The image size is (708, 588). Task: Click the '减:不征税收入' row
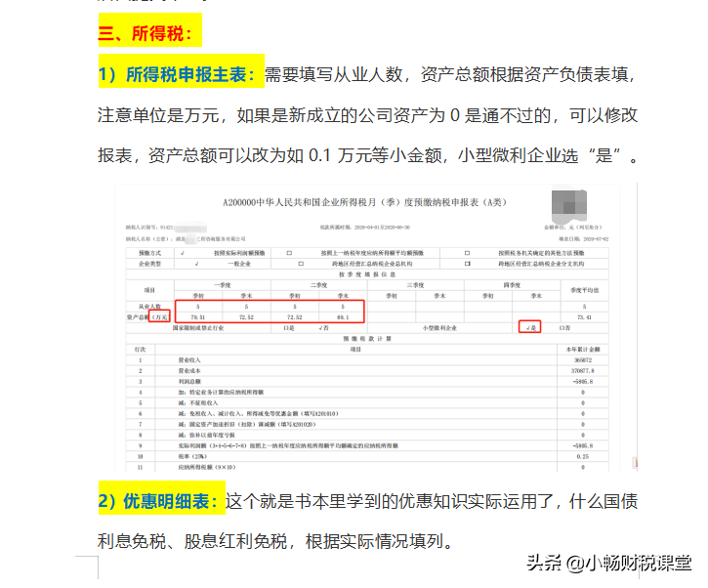367,403
